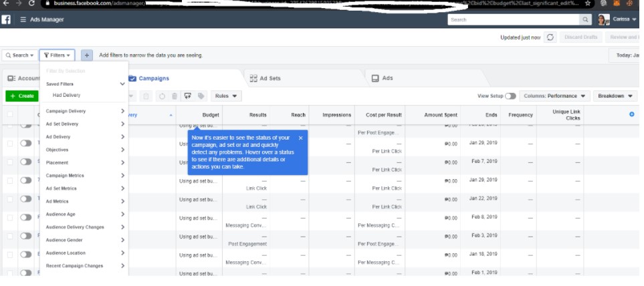Click the export share icon in toolbar
This screenshot has height=286, width=644.
coord(188,96)
